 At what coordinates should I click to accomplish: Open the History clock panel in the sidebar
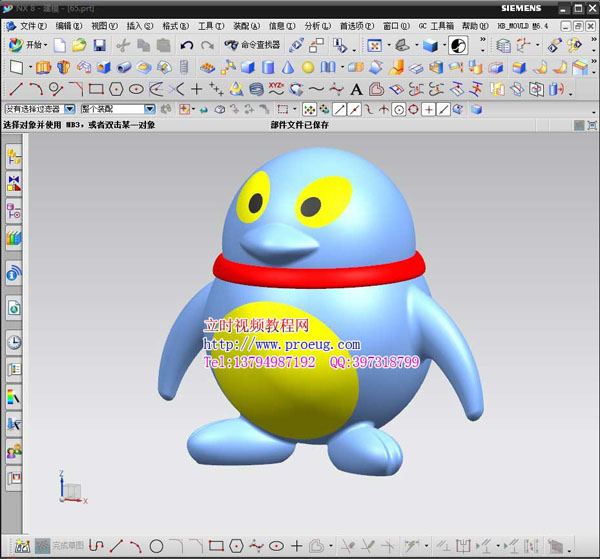(x=14, y=342)
